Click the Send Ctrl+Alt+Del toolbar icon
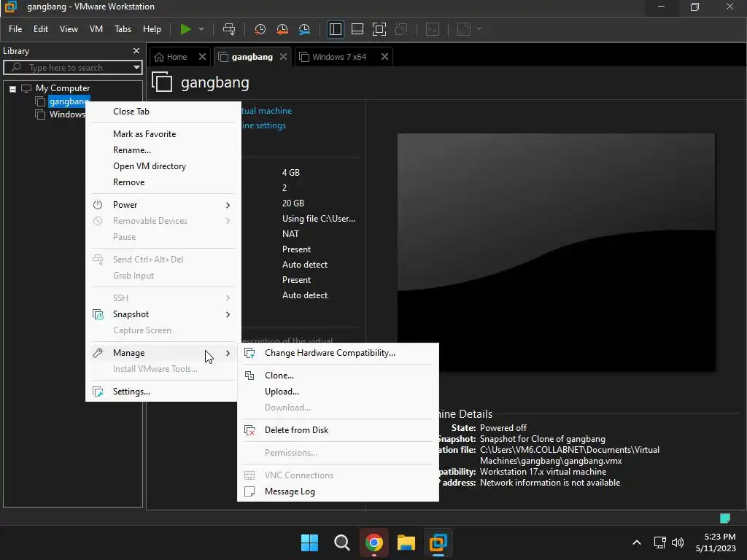The height and width of the screenshot is (560, 747). click(229, 29)
